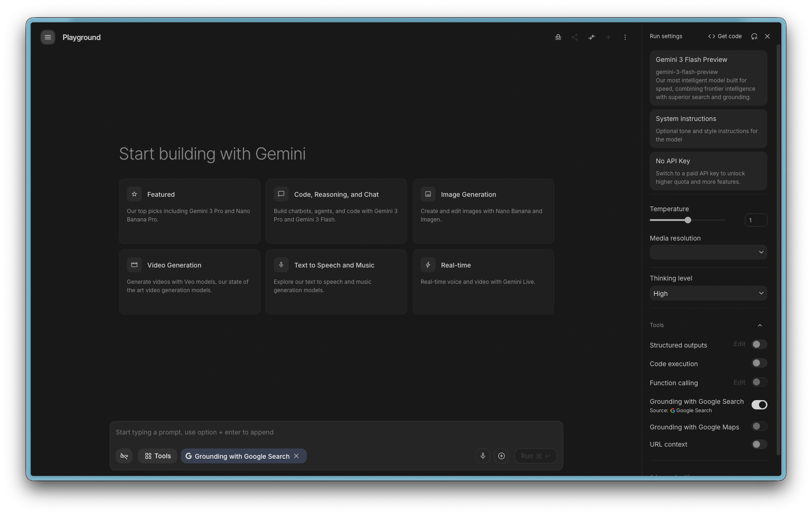The image size is (812, 515).
Task: Click the plus circle add media icon
Action: click(x=501, y=456)
